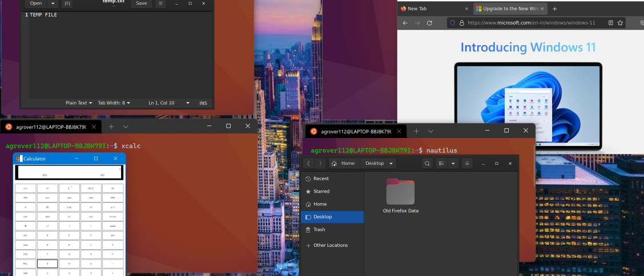Viewport: 644px width, 276px height.
Task: Click the log key on calculator
Action: click(69, 207)
